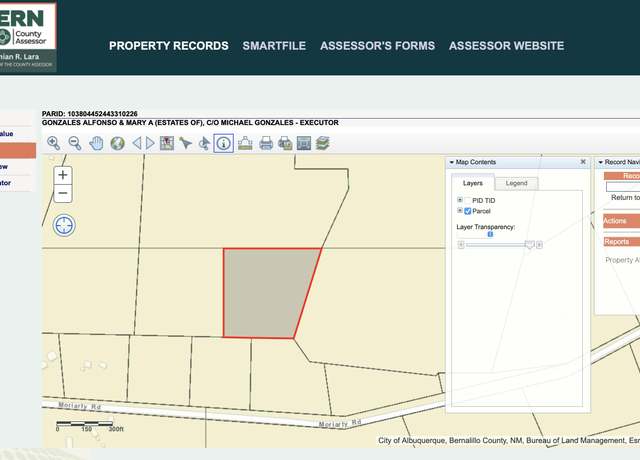Enable the PID TID layer checkbox
This screenshot has width=640, height=460.
pos(468,200)
